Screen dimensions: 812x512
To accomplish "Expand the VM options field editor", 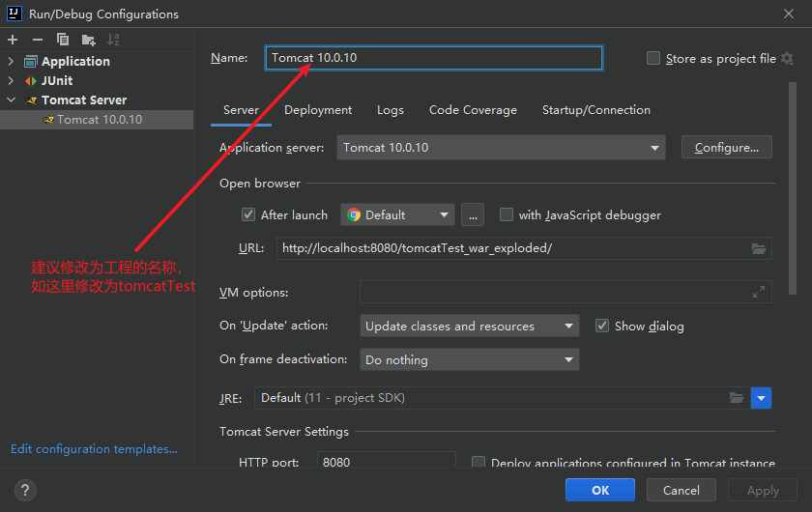I will 759,292.
